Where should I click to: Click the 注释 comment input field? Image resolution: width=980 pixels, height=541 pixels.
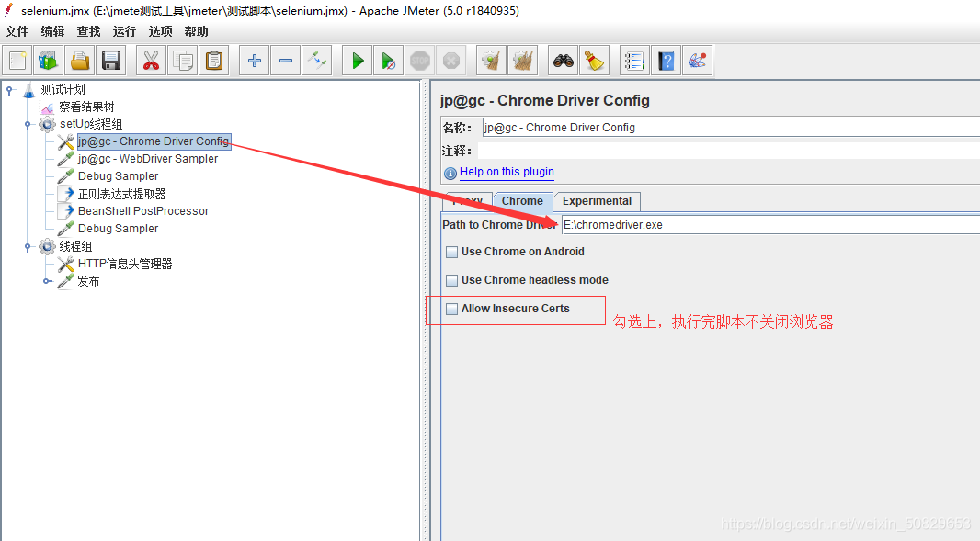point(729,151)
